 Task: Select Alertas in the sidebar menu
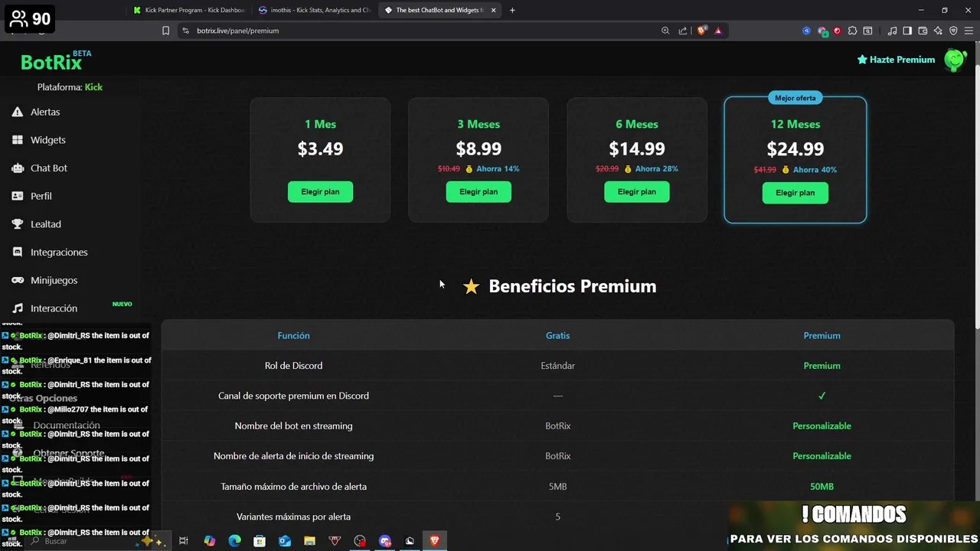point(45,112)
